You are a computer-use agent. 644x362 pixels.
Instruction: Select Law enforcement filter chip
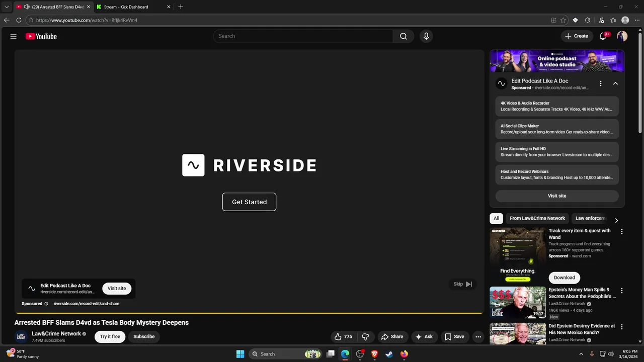click(x=591, y=218)
